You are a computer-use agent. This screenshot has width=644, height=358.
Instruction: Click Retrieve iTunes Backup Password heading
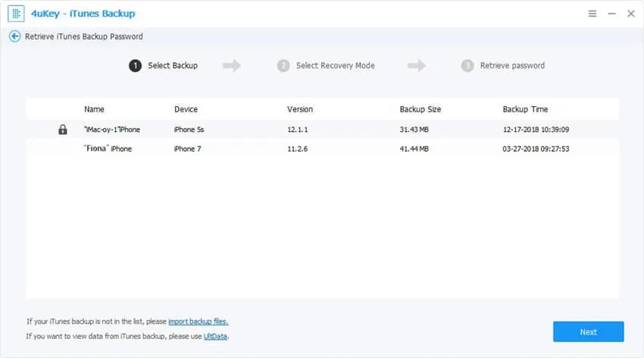pos(84,36)
